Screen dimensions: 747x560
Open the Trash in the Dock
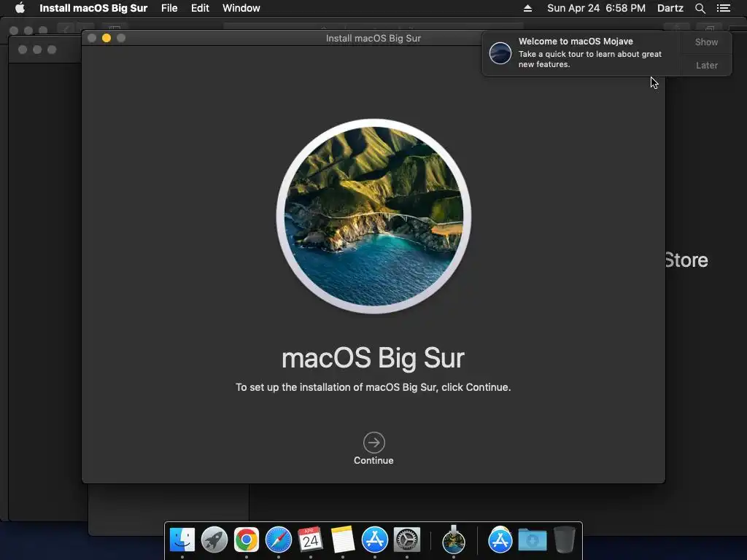[x=565, y=540]
